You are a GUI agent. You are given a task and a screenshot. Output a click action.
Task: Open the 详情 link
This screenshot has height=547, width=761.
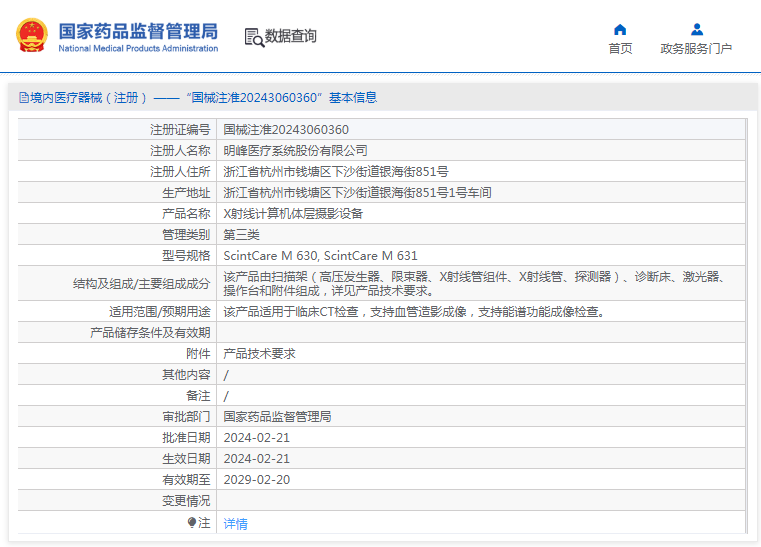(235, 524)
